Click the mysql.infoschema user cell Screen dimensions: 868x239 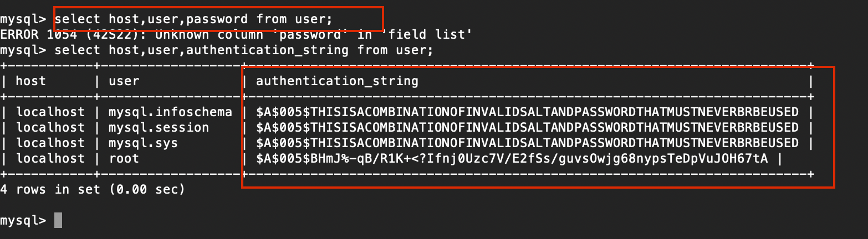click(170, 112)
